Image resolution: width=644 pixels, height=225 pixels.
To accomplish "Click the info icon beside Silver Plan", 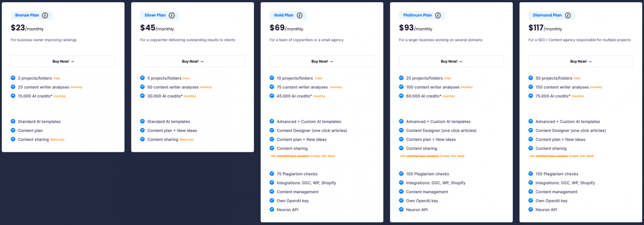I will [x=172, y=15].
